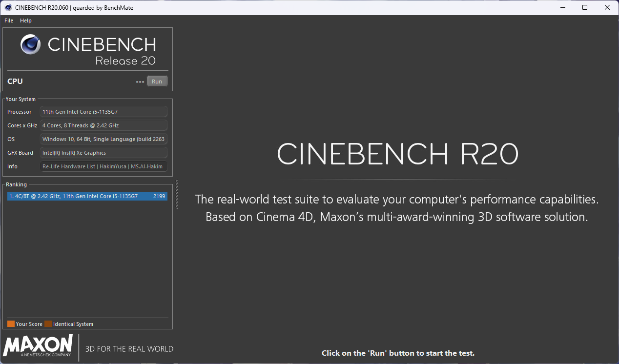
Task: Maximize the Cinebench window
Action: (585, 7)
